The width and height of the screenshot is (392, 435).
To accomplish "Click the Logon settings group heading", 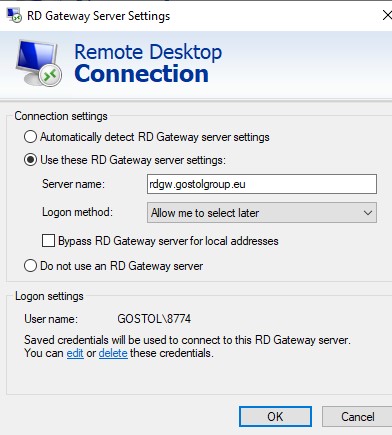I will click(49, 296).
